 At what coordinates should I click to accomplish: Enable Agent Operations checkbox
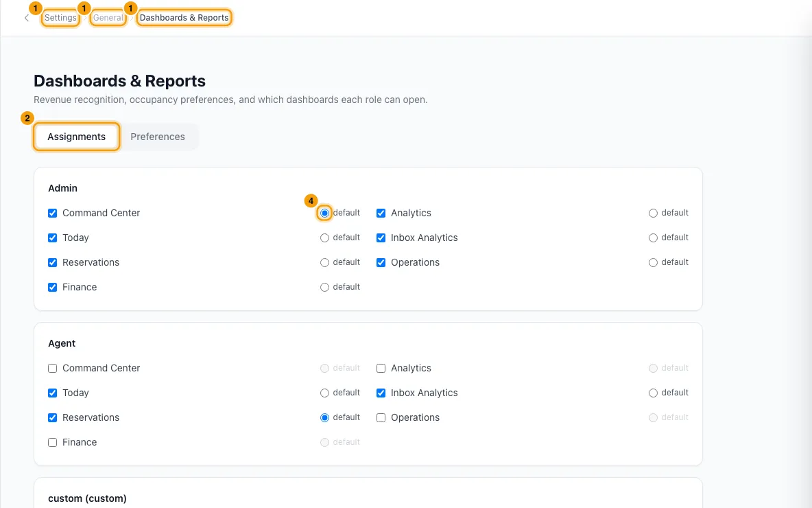pos(381,418)
